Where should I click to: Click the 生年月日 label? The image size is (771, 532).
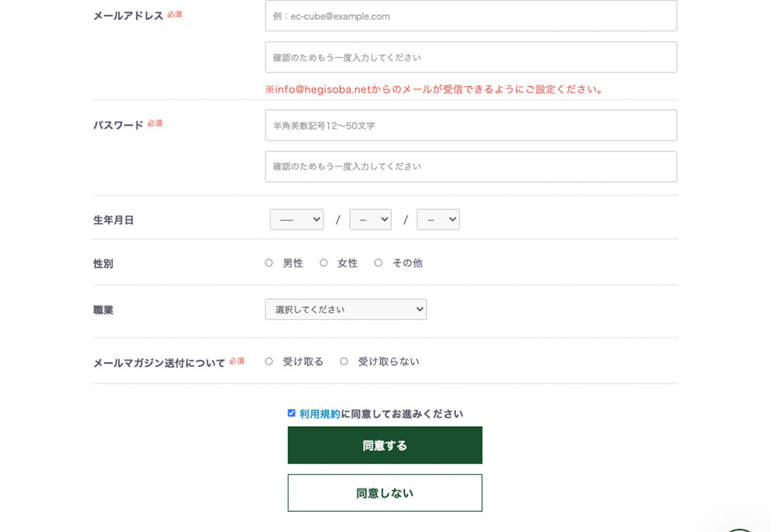[x=114, y=220]
